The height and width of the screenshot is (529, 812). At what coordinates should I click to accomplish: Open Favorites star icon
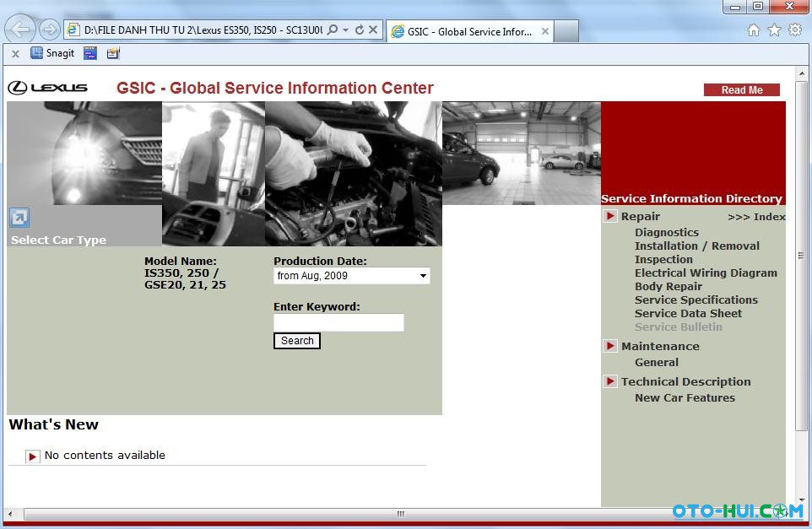click(x=774, y=30)
